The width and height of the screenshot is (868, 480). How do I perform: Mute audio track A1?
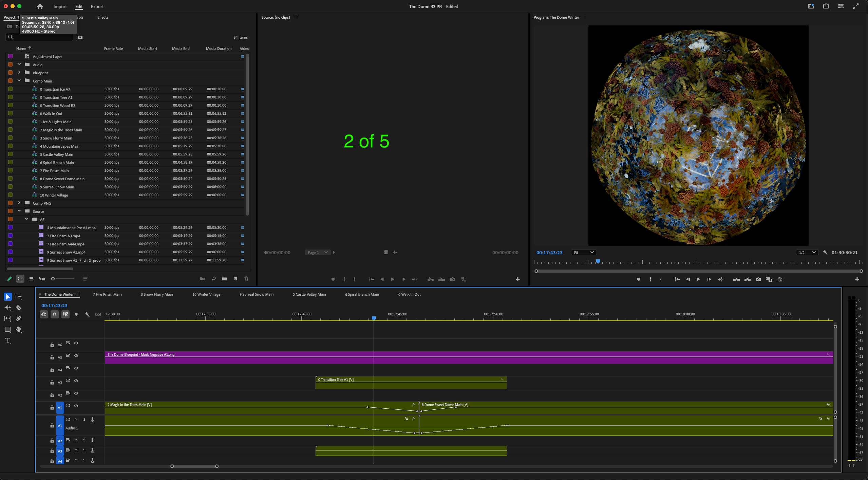point(76,420)
